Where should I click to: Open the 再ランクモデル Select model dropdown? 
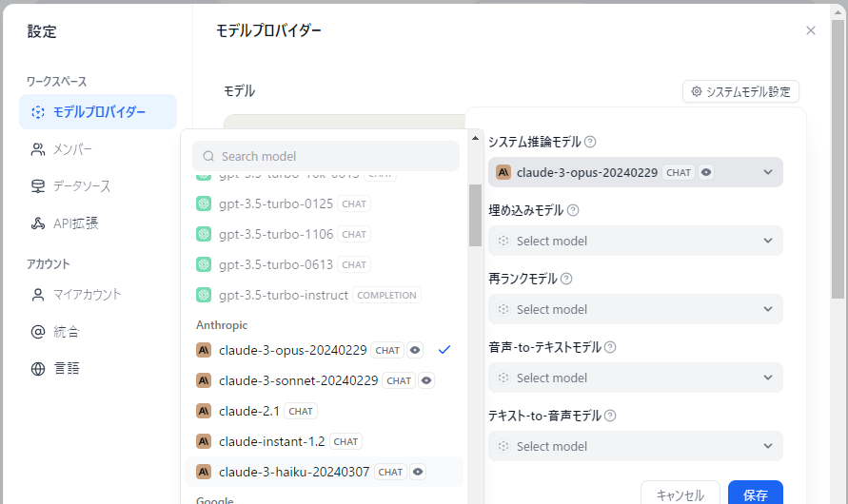(636, 309)
